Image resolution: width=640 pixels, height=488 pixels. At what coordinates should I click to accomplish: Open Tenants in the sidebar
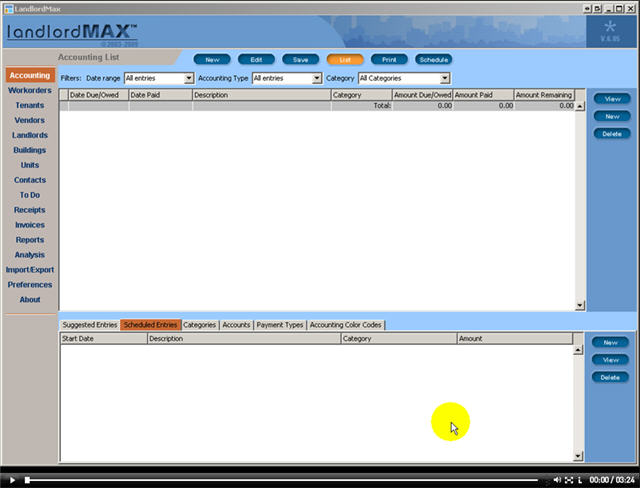pyautogui.click(x=30, y=105)
